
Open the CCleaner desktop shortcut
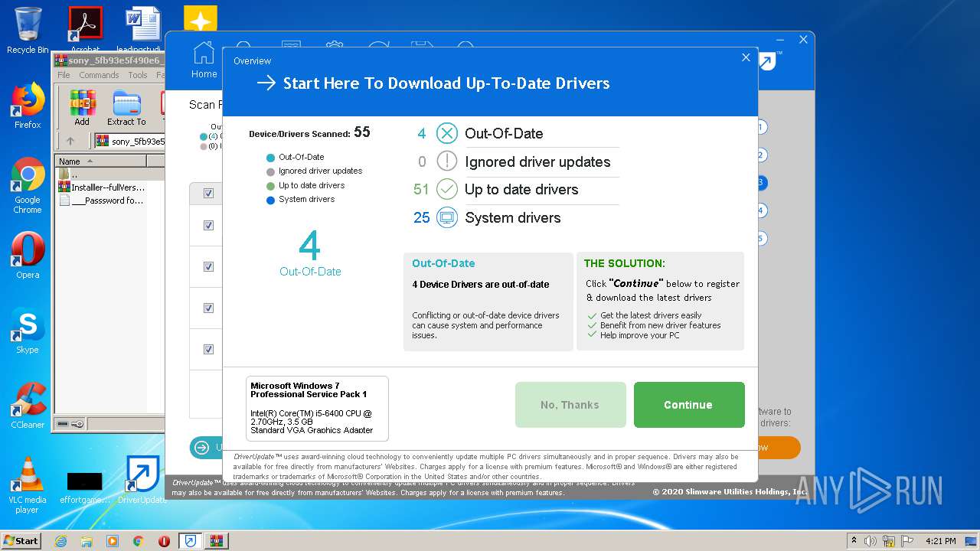point(28,406)
